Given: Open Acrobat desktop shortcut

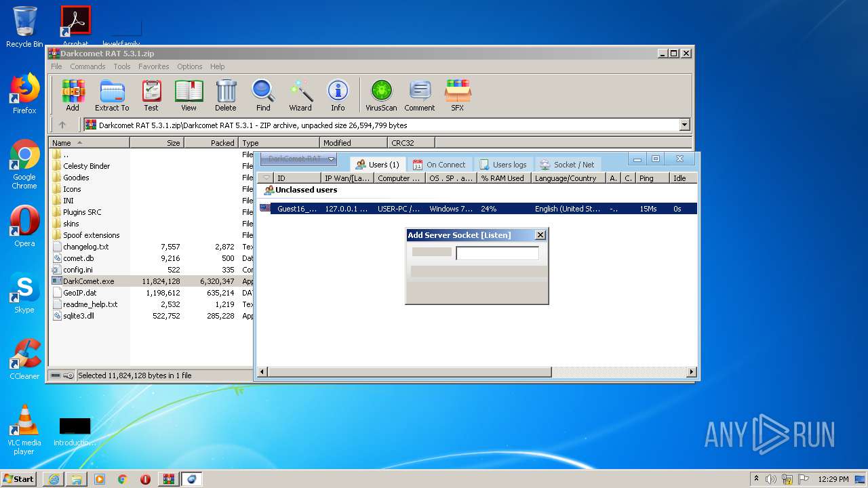Looking at the screenshot, I should tap(75, 27).
